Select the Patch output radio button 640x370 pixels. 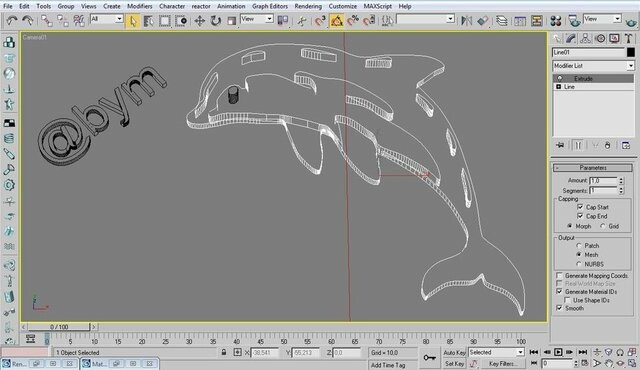click(x=579, y=246)
